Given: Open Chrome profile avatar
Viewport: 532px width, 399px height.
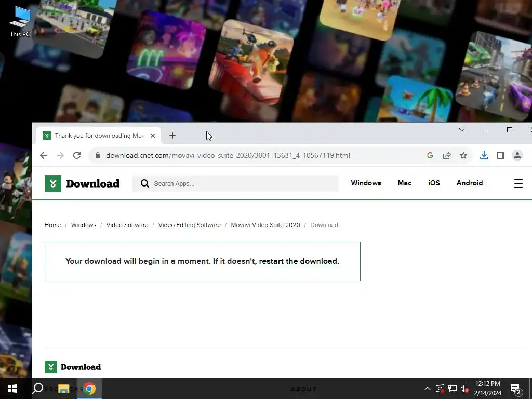Looking at the screenshot, I should tap(517, 155).
